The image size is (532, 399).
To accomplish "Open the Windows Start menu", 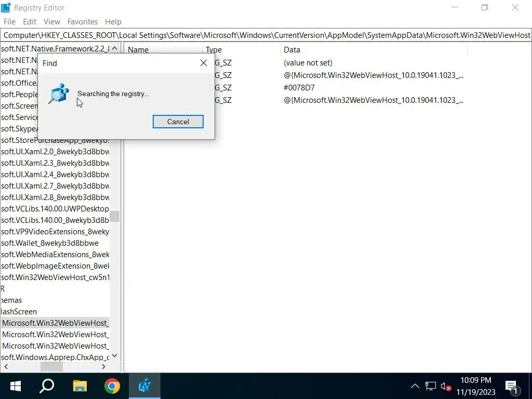I will point(15,386).
